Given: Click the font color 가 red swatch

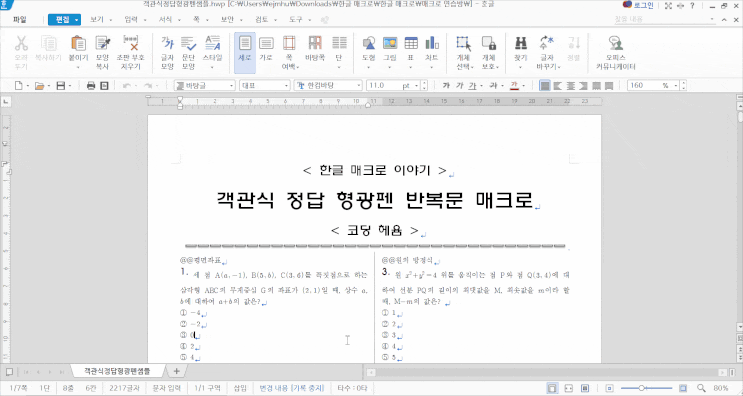Looking at the screenshot, I should (515, 86).
